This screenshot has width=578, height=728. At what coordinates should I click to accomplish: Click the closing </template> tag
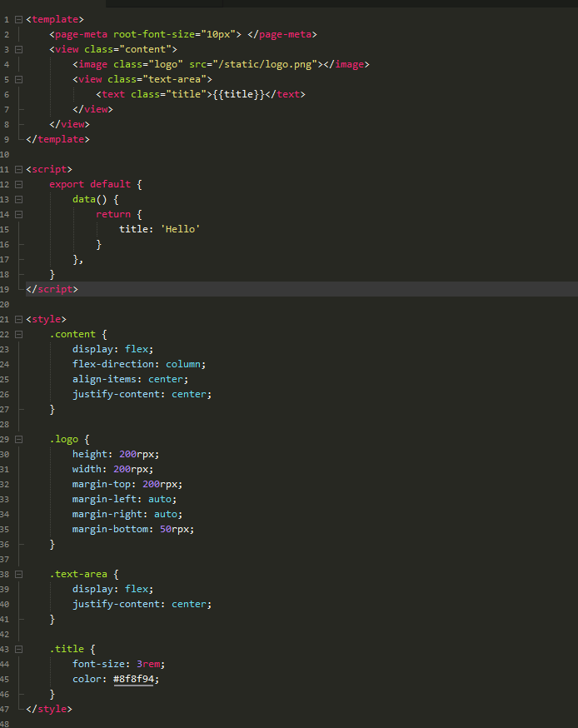pos(57,139)
